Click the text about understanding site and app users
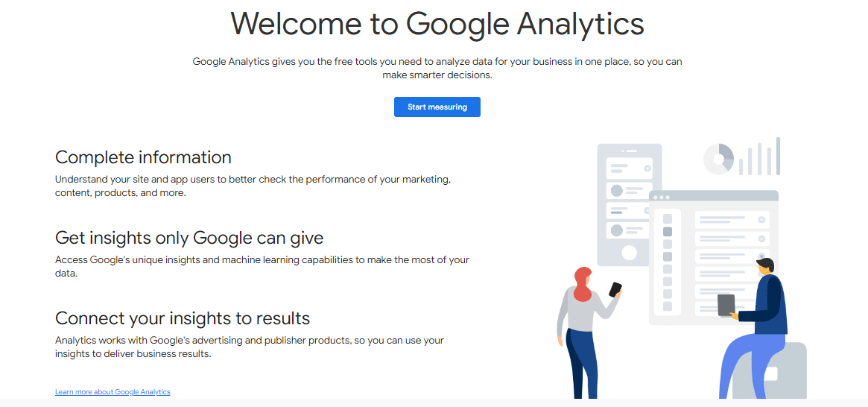This screenshot has width=868, height=407. tap(253, 187)
